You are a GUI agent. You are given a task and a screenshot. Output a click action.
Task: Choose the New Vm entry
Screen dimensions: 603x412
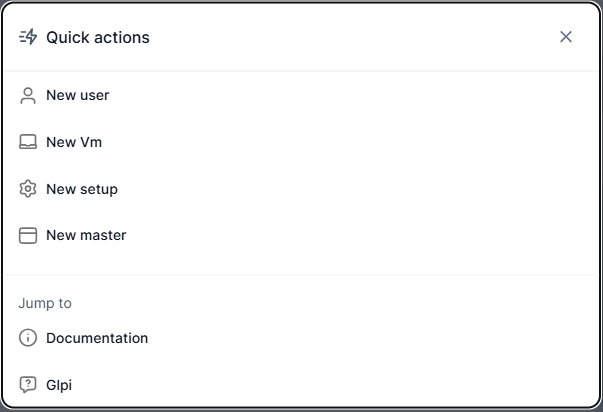pyautogui.click(x=301, y=142)
